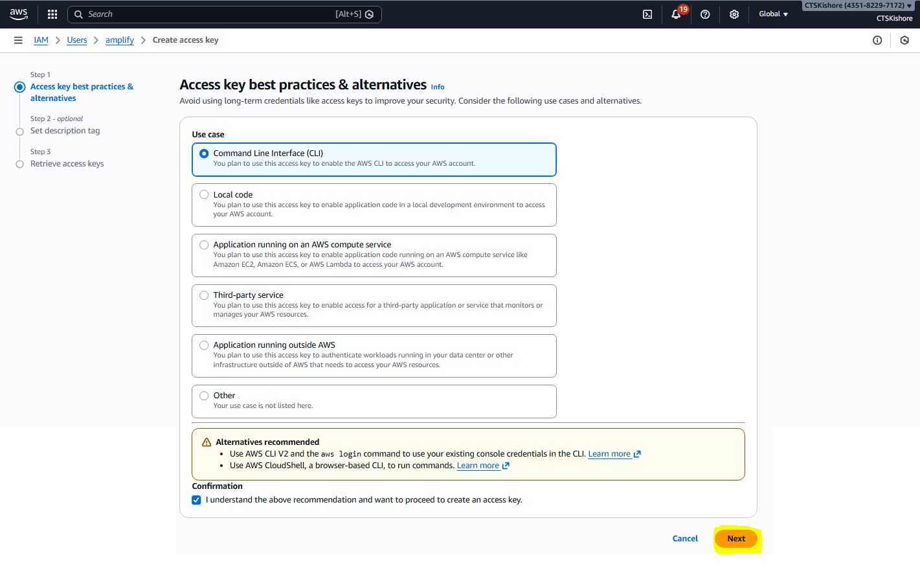Click the Next button

736,539
